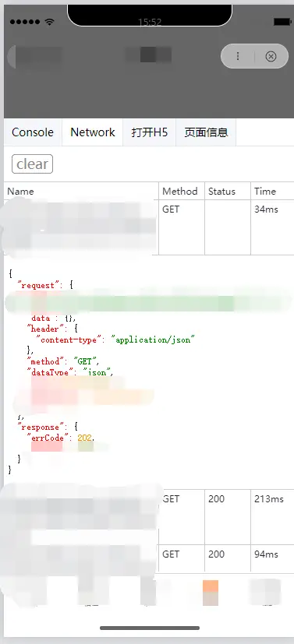Tap the battery icon in status bar

tap(282, 21)
